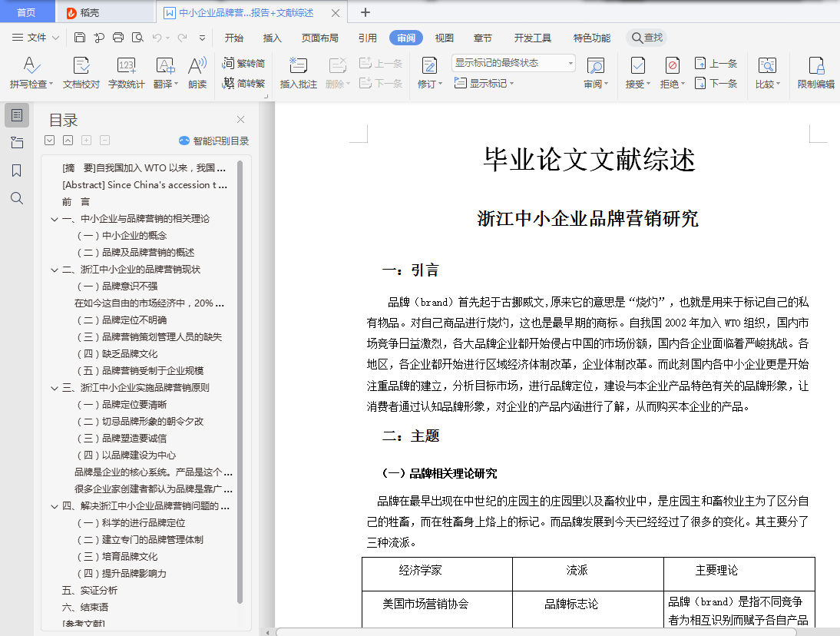Go to next revision
The height and width of the screenshot is (636, 840).
716,83
